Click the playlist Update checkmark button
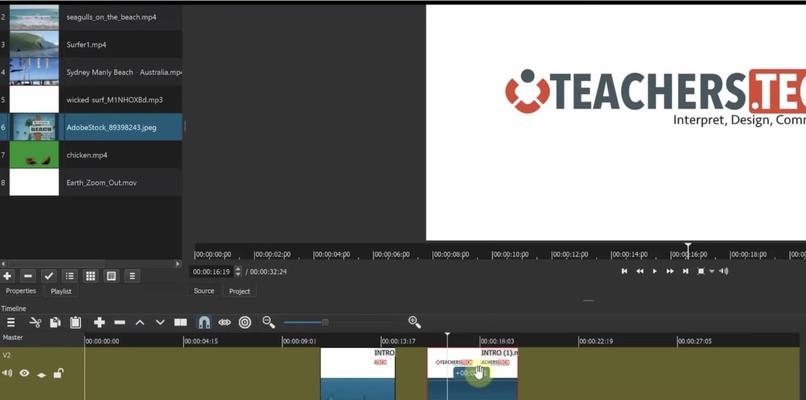 point(48,276)
